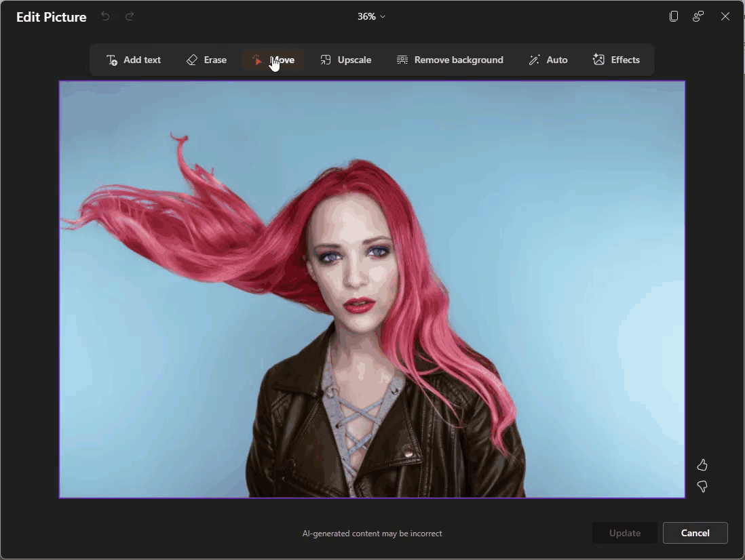Give thumbs up on the result
745x560 pixels.
tap(702, 465)
